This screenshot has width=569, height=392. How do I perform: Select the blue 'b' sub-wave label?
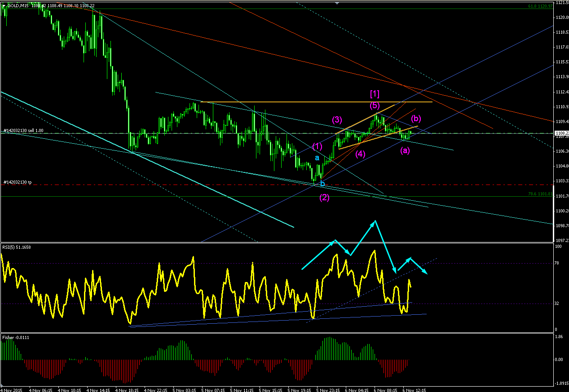click(322, 184)
